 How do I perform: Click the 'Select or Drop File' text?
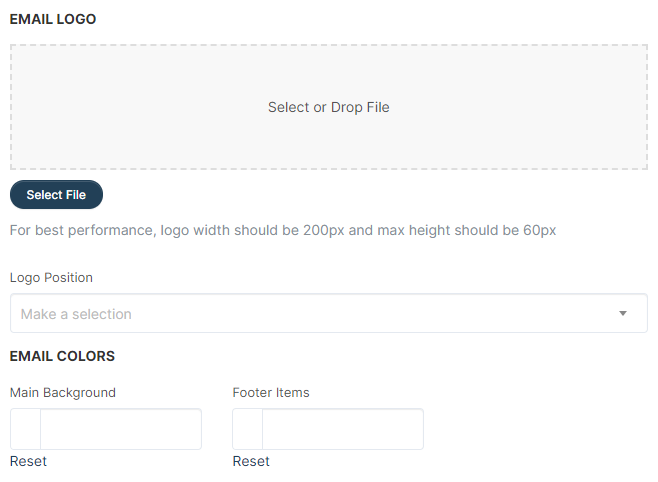pos(329,107)
